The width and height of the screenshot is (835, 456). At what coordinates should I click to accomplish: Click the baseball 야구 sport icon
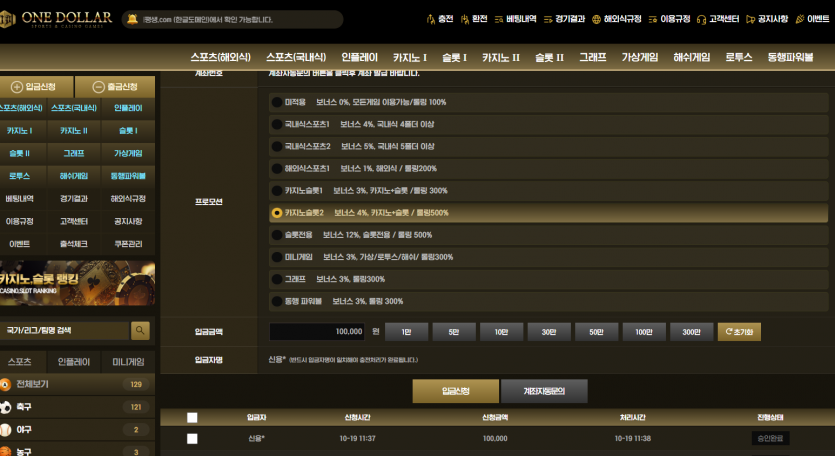point(5,429)
